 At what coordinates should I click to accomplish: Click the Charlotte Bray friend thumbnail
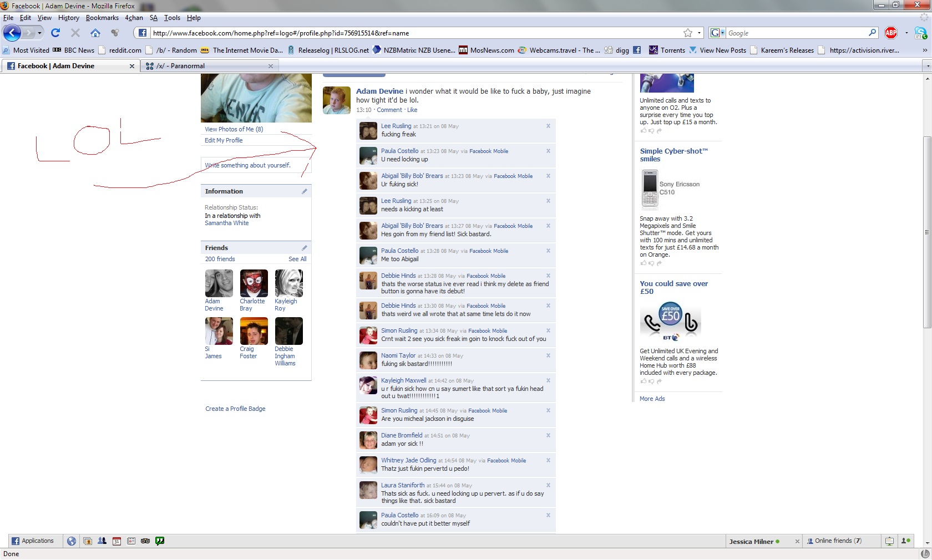(254, 283)
